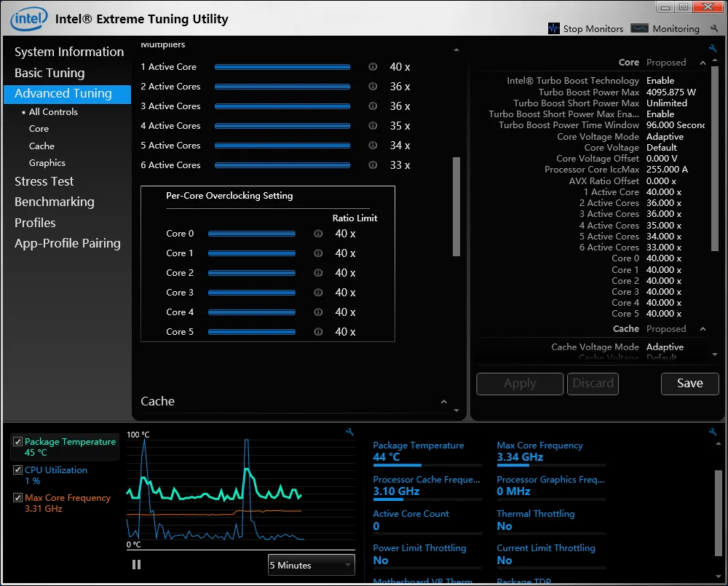Viewport: 728px width, 586px height.
Task: Click the Save button
Action: (689, 384)
